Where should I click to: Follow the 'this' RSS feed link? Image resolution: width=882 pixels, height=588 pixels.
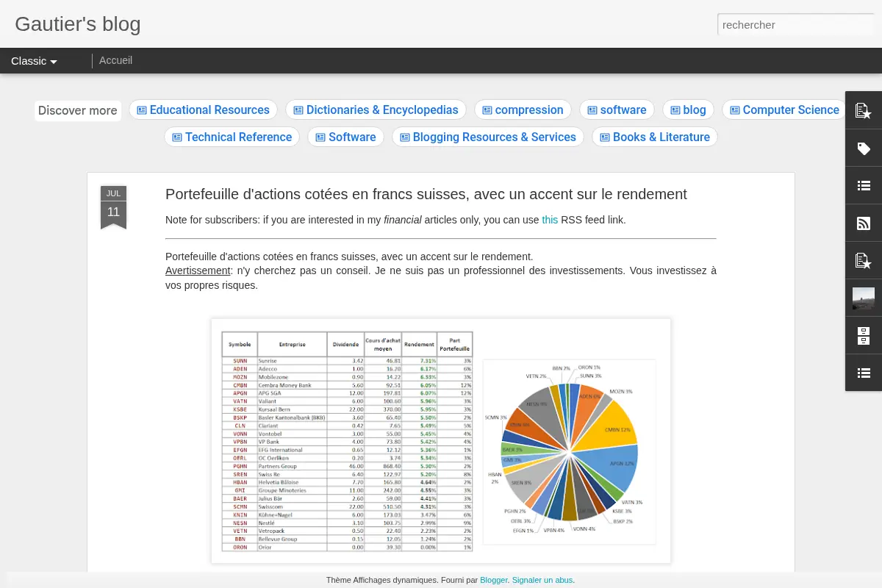coord(550,220)
